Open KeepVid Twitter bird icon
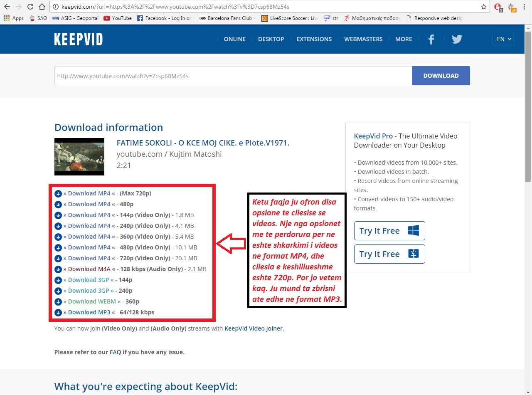 pos(457,39)
